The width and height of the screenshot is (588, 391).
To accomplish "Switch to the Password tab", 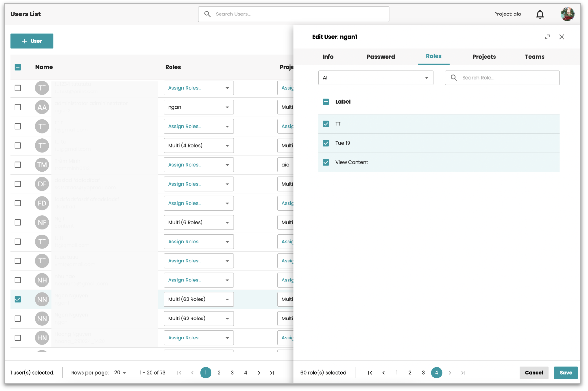I will [380, 57].
